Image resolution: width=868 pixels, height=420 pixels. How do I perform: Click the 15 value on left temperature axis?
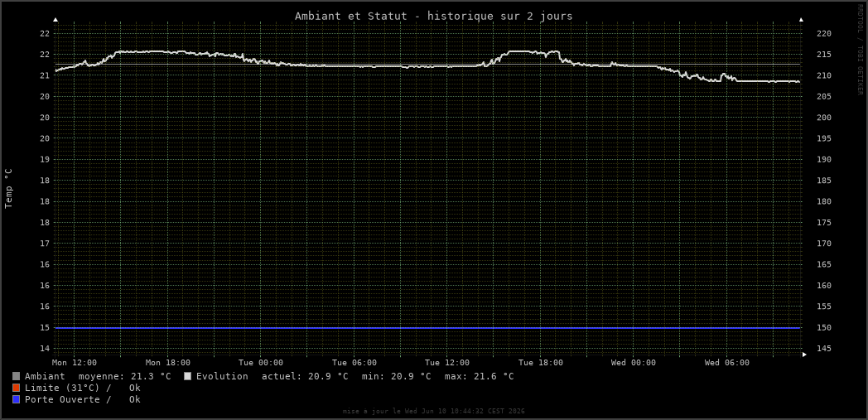[45, 327]
